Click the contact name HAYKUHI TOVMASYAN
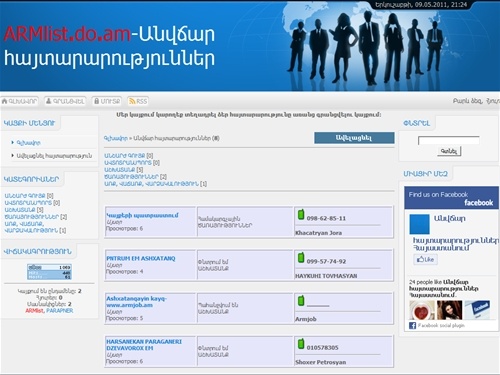The height and width of the screenshot is (375, 500). click(326, 276)
